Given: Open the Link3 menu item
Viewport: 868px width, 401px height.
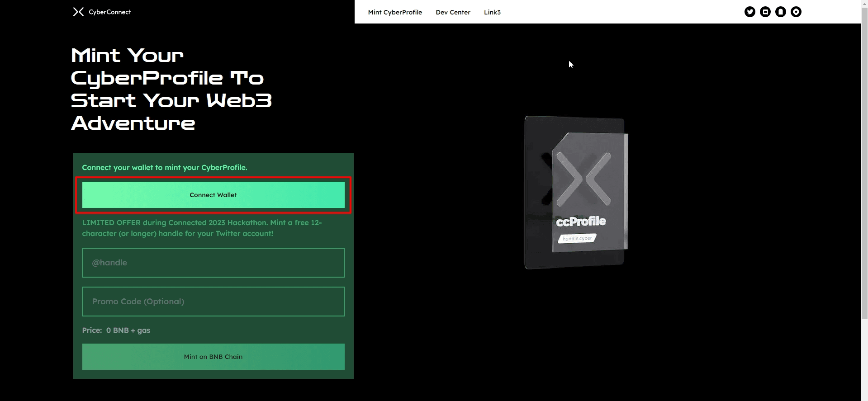Looking at the screenshot, I should (492, 12).
